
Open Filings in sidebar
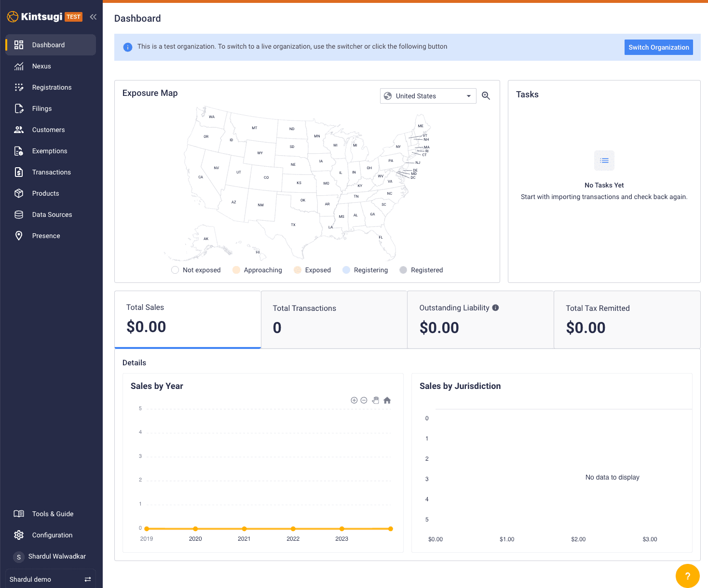tap(51, 108)
